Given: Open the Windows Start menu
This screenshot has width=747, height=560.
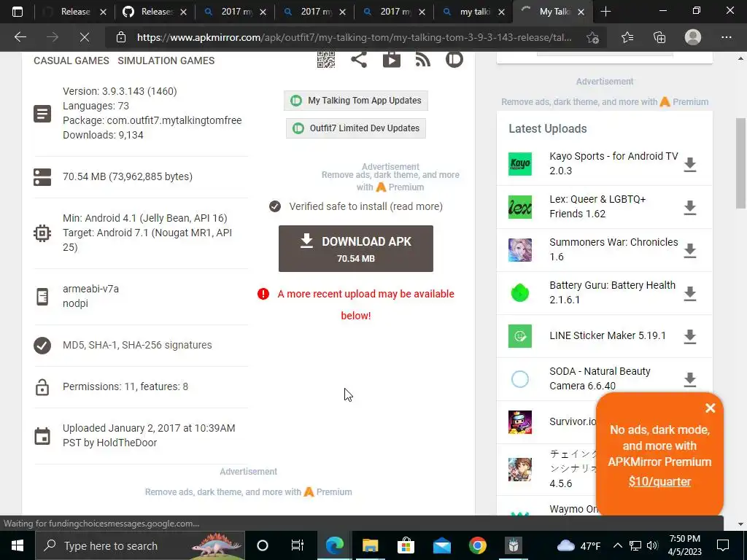Looking at the screenshot, I should 18,545.
